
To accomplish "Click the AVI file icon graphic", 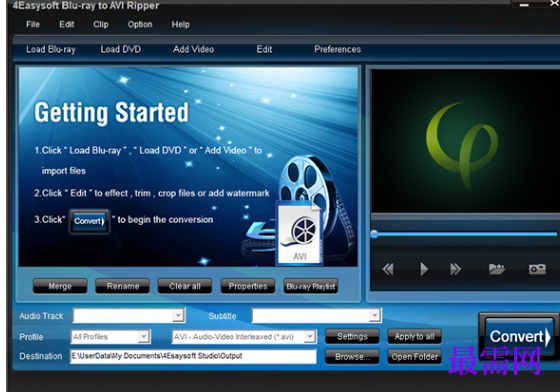I will click(299, 233).
